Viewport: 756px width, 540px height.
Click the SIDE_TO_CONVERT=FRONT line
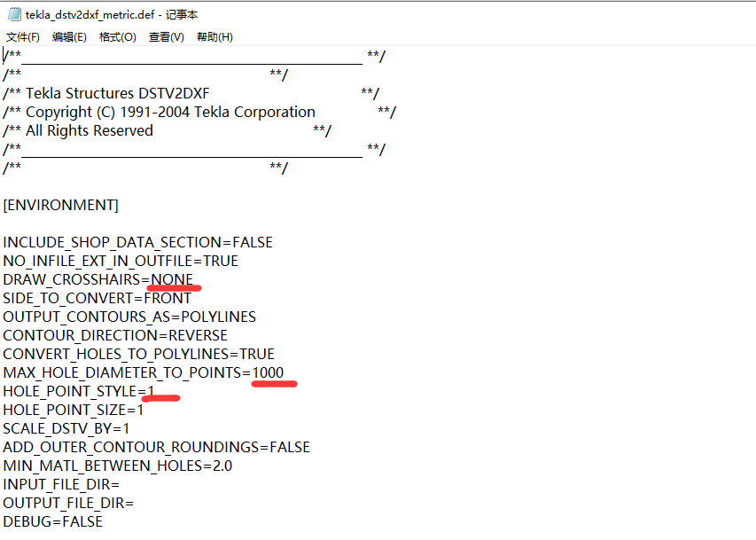coord(97,298)
